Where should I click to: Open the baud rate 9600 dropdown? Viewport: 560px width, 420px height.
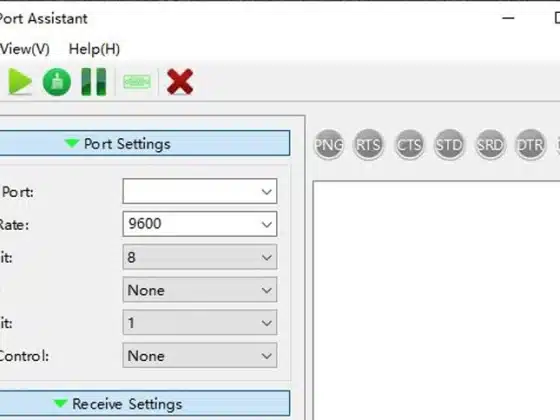(x=200, y=224)
